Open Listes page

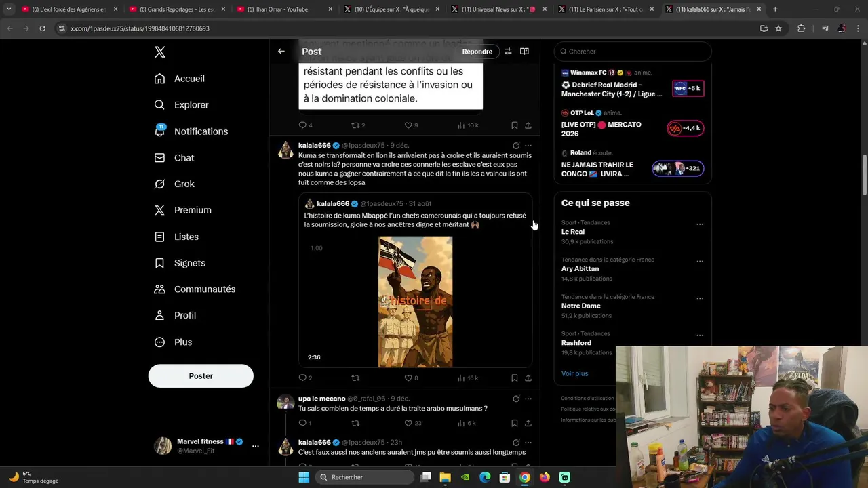176,237
